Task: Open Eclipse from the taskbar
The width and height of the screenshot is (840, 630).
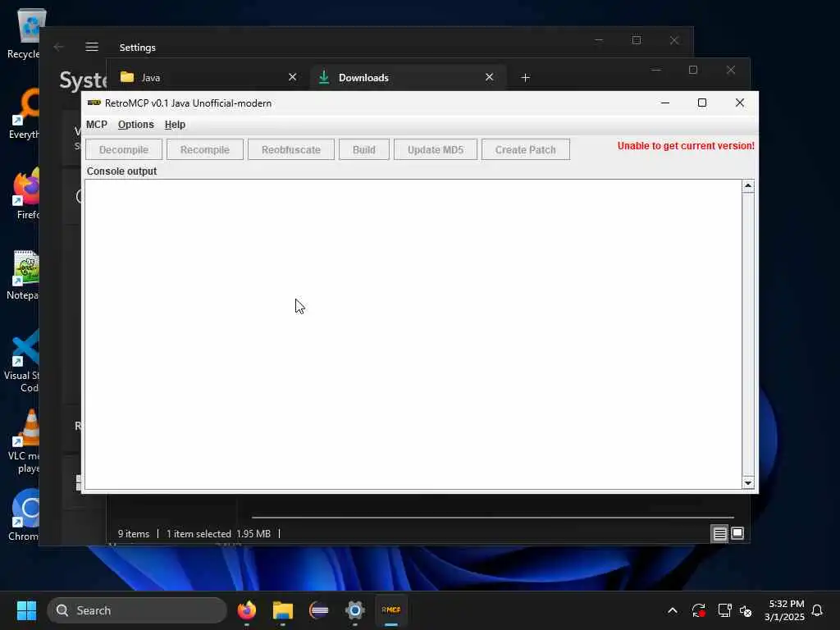Action: (x=319, y=610)
